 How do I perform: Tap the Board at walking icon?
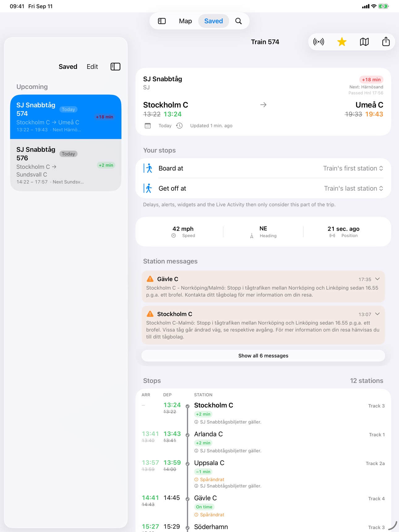pos(148,168)
